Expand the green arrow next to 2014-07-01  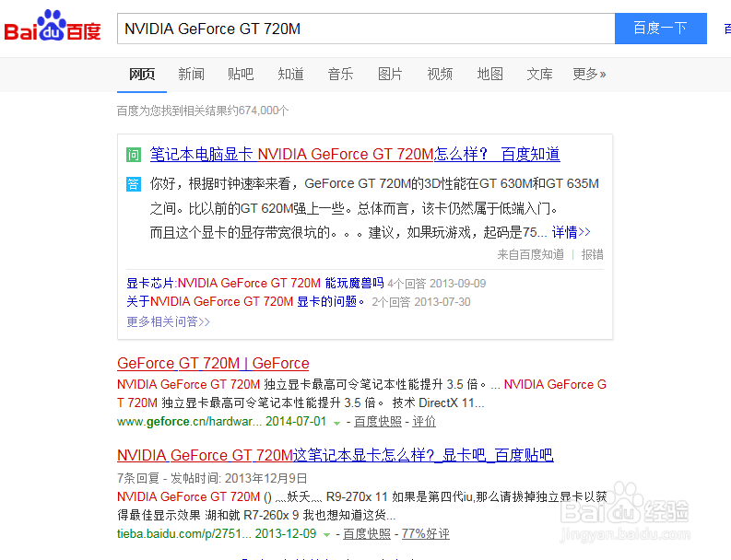336,423
